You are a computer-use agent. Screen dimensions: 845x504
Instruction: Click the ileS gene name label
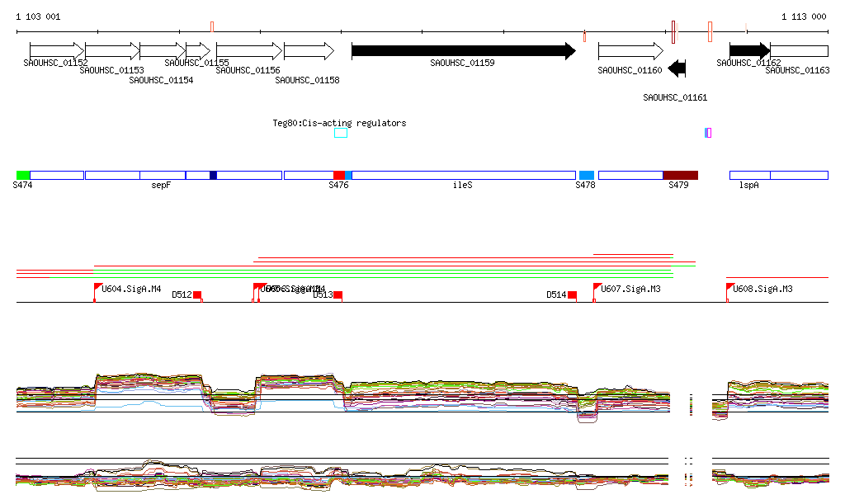point(462,186)
